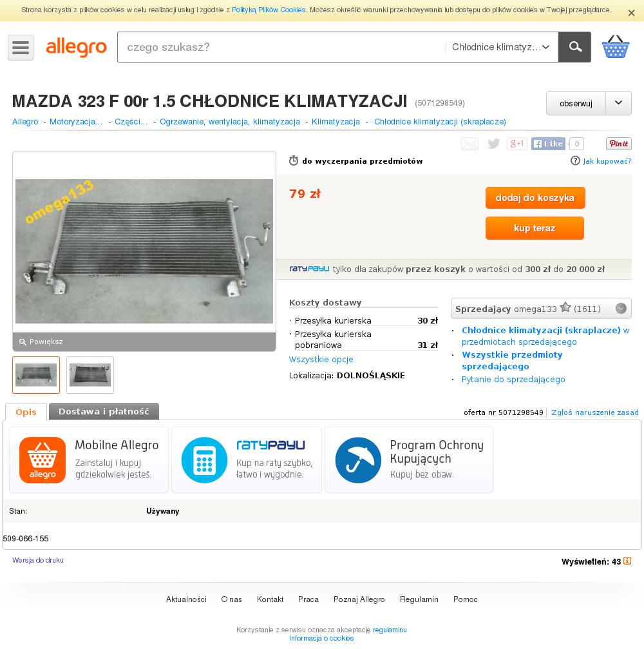Click the kup teraz button
644x649 pixels.
535,228
